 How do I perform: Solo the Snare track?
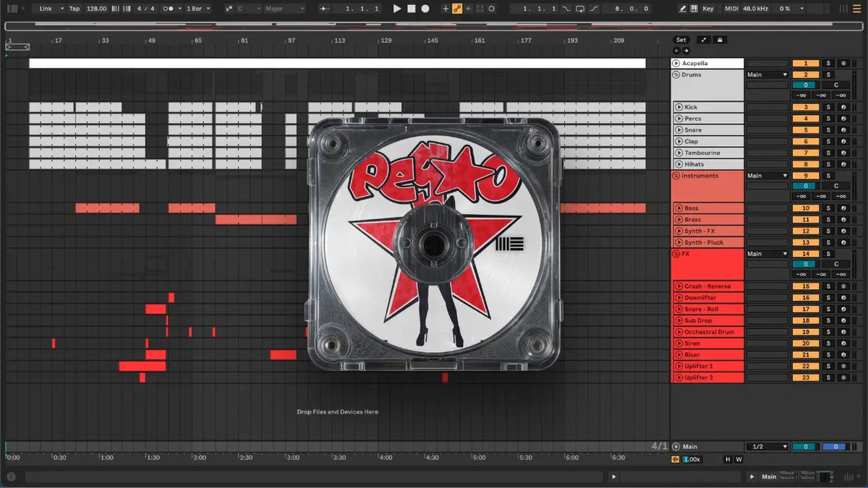tap(829, 130)
